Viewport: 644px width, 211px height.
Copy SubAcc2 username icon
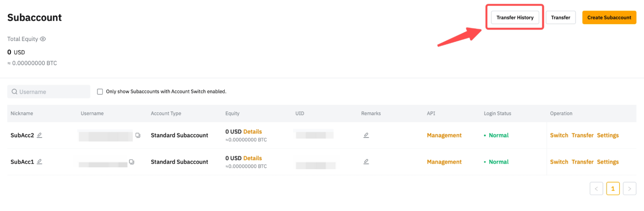pos(138,135)
